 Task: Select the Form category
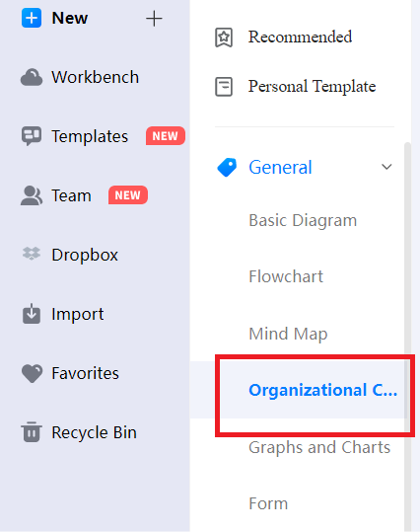pyautogui.click(x=268, y=503)
